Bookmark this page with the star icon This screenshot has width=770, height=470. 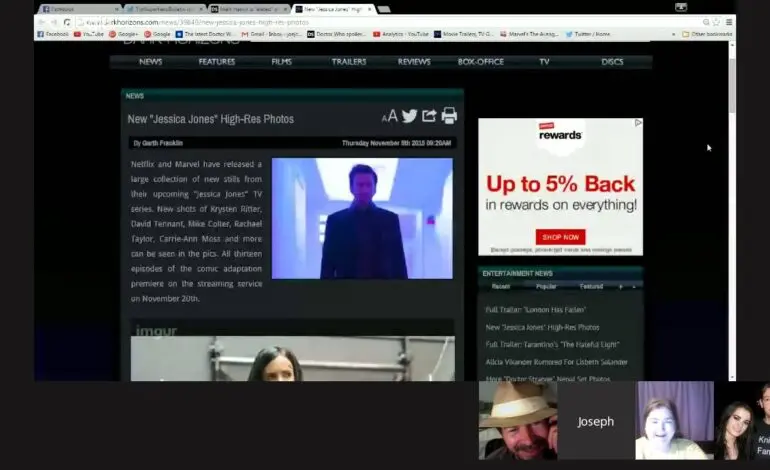716,22
